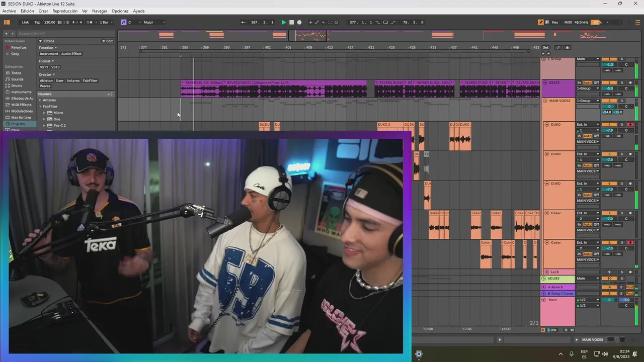Expand the Antares folder in browser
The image size is (644, 362).
click(x=40, y=100)
